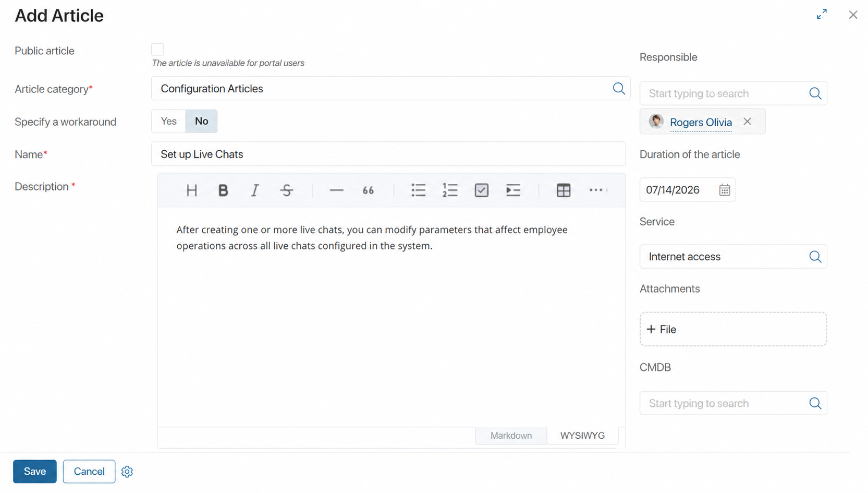Indent text in editor
This screenshot has height=493, width=868.
(x=513, y=190)
